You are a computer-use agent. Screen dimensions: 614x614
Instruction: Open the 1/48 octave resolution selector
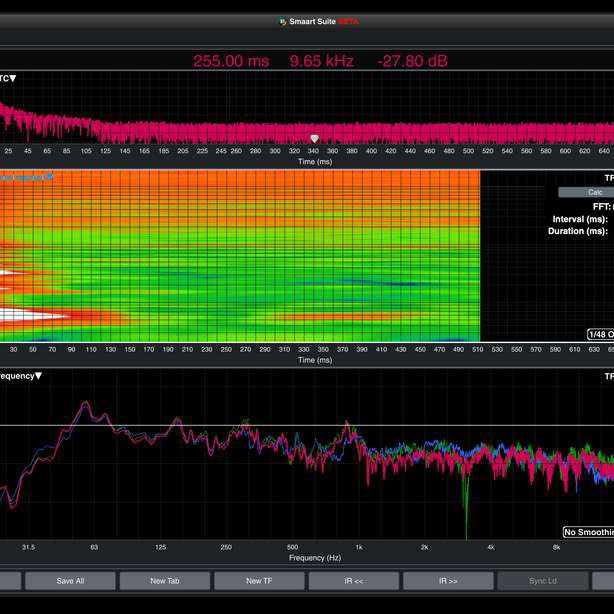[600, 334]
